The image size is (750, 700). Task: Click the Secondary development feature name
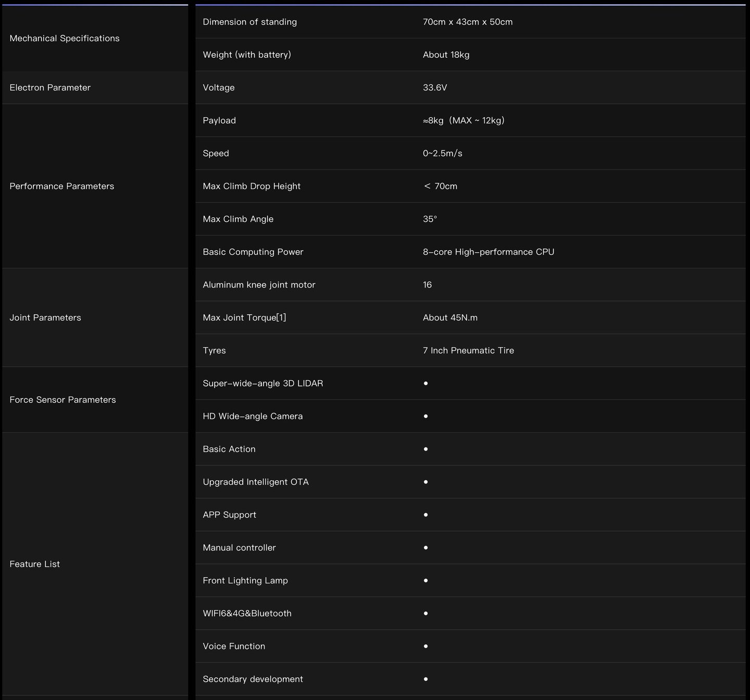point(253,679)
